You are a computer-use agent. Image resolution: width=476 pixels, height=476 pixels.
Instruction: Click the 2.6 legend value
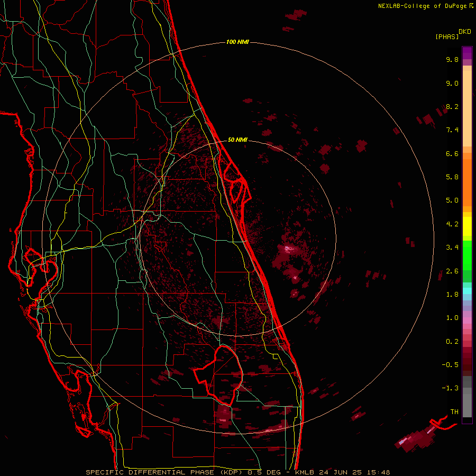pyautogui.click(x=452, y=271)
